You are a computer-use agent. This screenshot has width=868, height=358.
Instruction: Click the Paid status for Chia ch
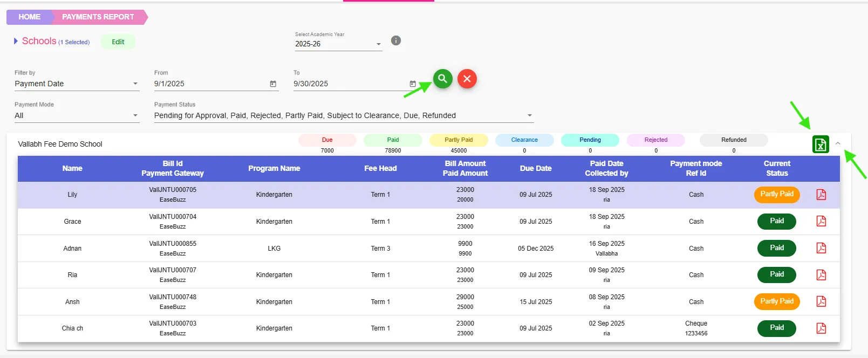pyautogui.click(x=777, y=328)
